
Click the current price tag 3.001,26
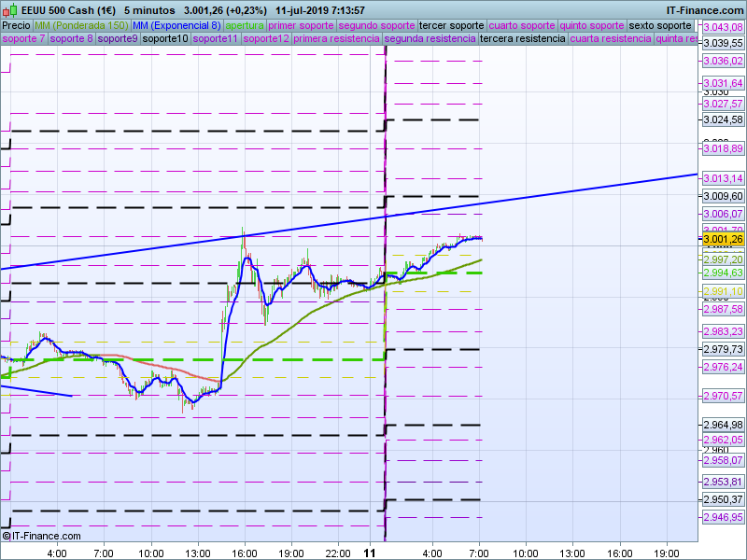click(723, 239)
